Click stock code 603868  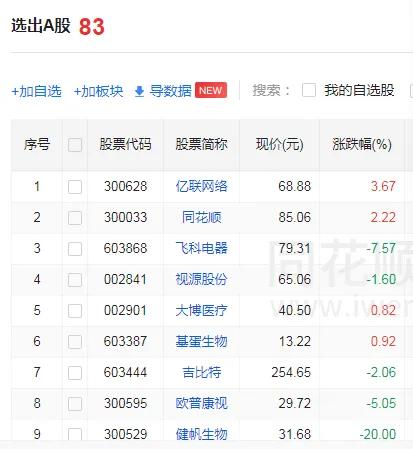click(x=125, y=248)
